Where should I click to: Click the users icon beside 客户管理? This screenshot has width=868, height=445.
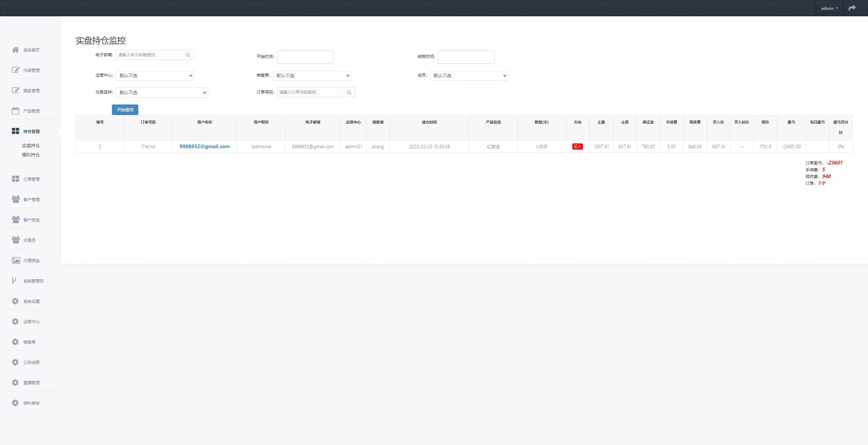click(15, 199)
